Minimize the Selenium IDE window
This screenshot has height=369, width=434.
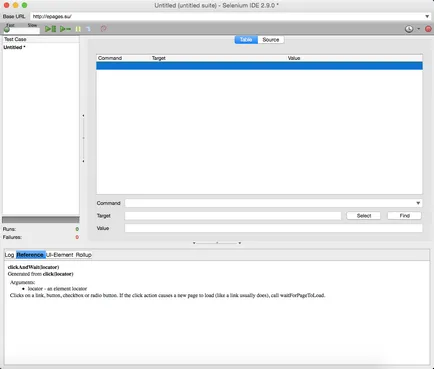(x=15, y=5)
